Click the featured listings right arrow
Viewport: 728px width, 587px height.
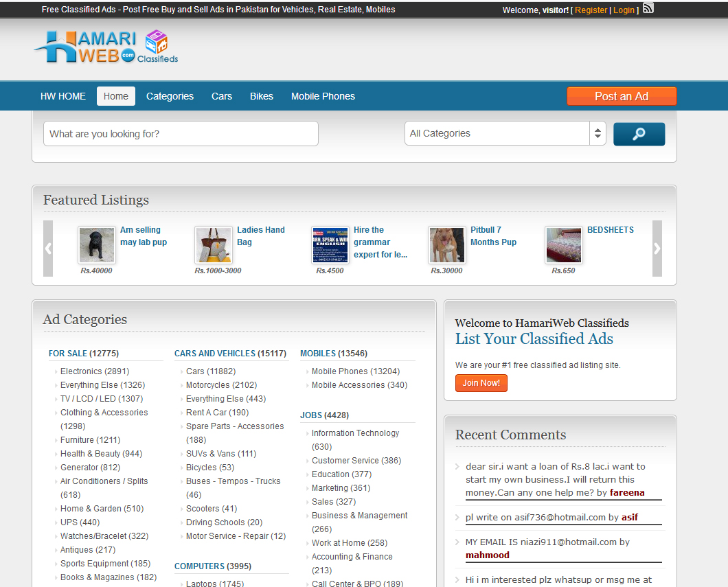(x=657, y=249)
